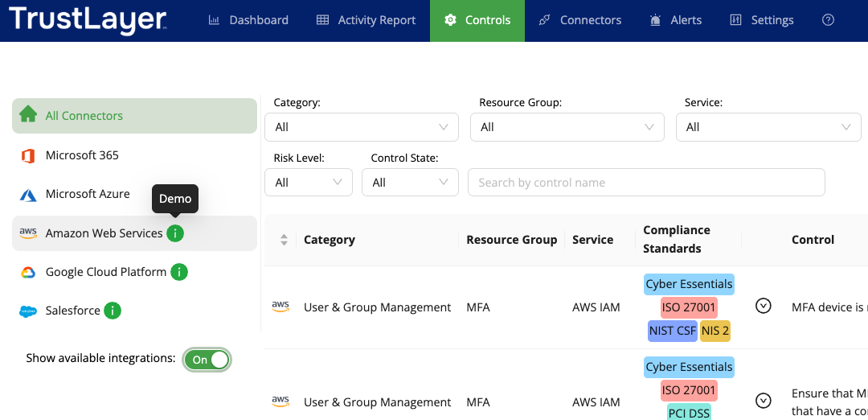
Task: Select the Controls tab
Action: 477,20
